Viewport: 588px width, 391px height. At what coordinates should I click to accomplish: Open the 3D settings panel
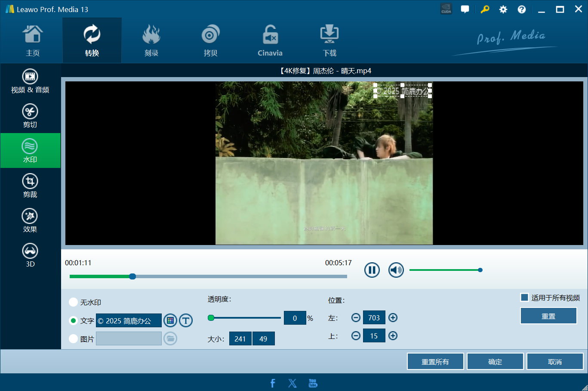[x=30, y=255]
